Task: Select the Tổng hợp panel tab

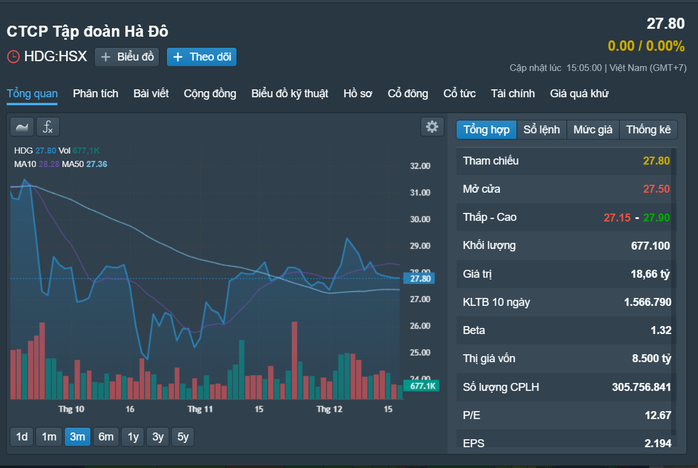Action: (x=487, y=130)
